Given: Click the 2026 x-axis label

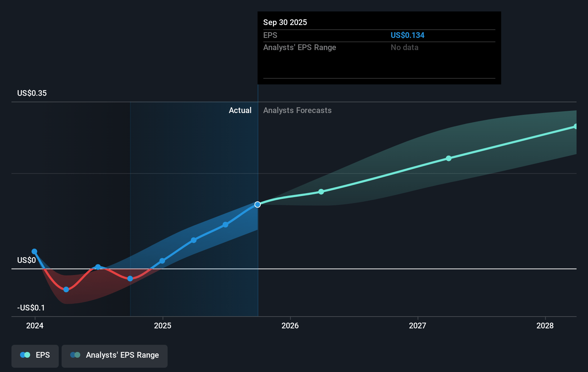Looking at the screenshot, I should click(290, 325).
